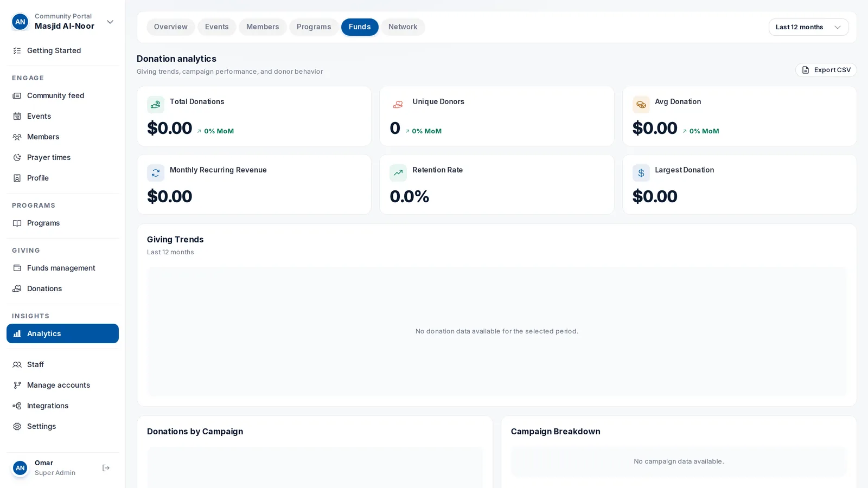868x488 pixels.
Task: Switch to the Events tab
Action: coord(216,27)
